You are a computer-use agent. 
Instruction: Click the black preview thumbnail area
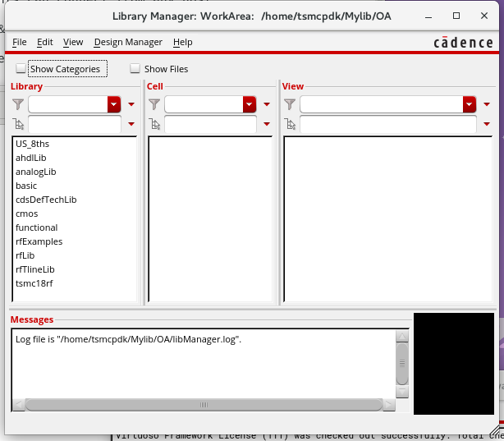click(x=454, y=364)
